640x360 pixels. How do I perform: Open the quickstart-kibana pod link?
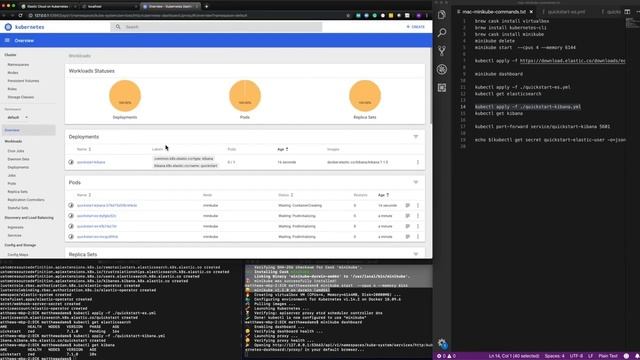107,205
